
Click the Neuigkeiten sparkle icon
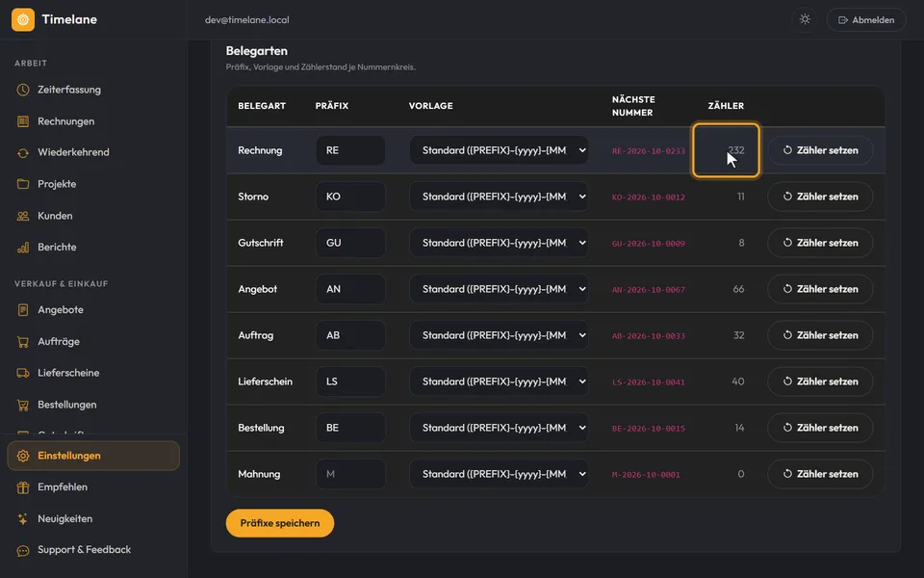[x=23, y=519]
